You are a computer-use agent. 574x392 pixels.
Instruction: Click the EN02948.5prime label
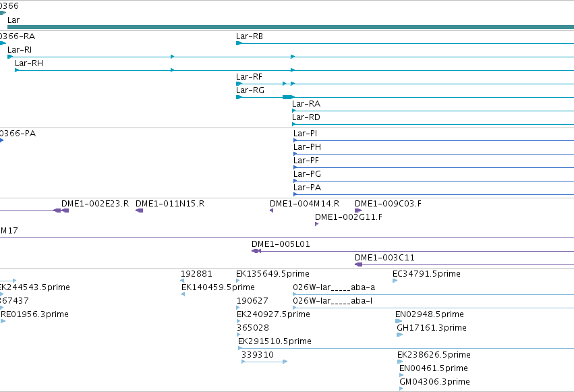click(430, 315)
